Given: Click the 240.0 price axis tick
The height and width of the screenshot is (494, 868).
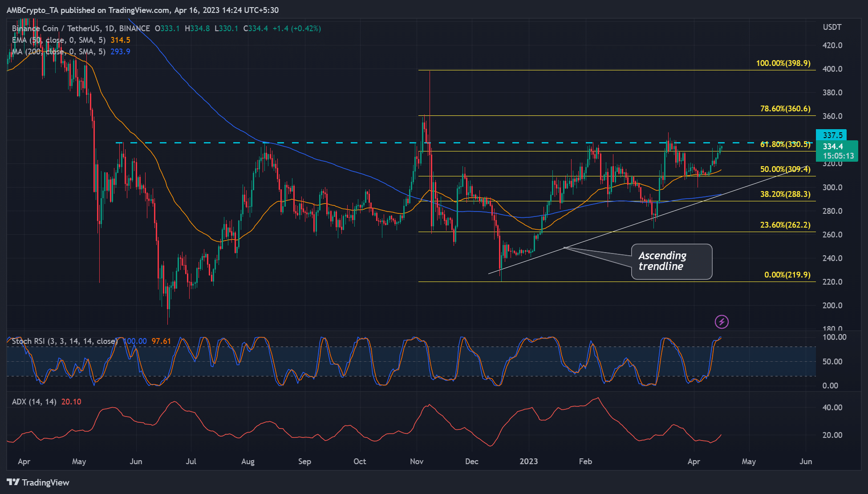Looking at the screenshot, I should point(832,258).
